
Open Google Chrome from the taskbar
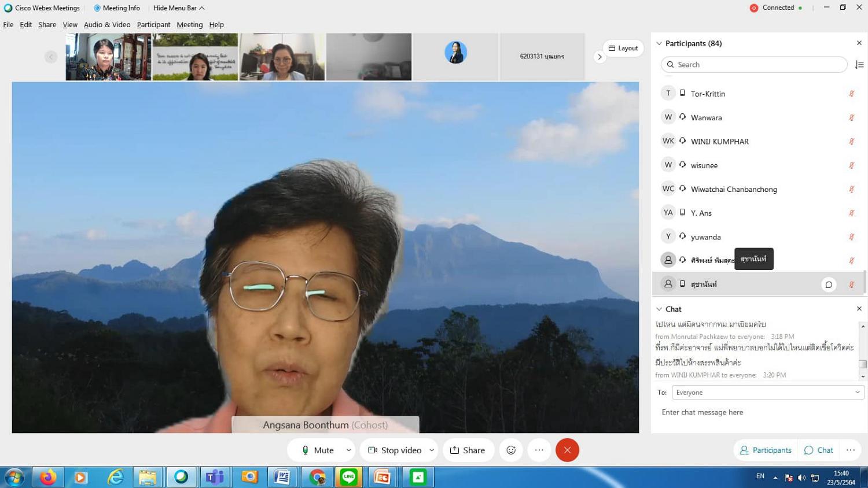(x=317, y=477)
